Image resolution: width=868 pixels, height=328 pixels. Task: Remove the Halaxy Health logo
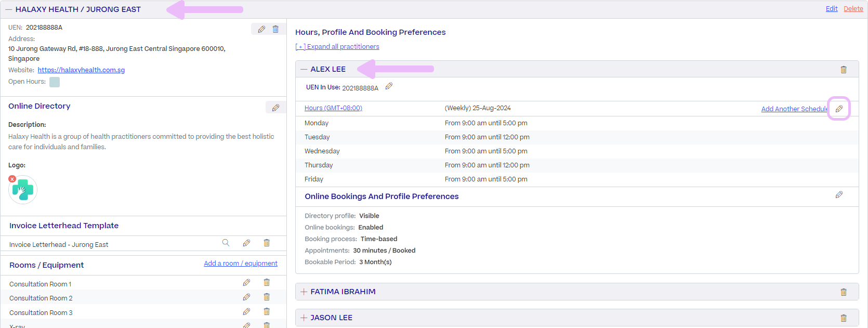[12, 179]
